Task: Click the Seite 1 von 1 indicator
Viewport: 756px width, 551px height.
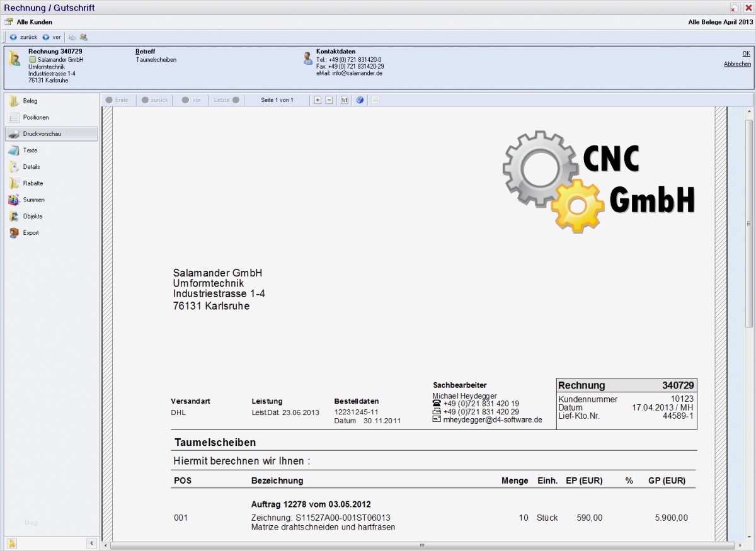Action: click(277, 99)
